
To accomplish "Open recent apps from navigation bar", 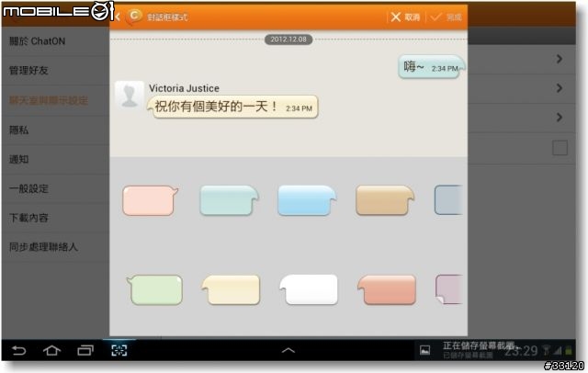I will 85,351.
